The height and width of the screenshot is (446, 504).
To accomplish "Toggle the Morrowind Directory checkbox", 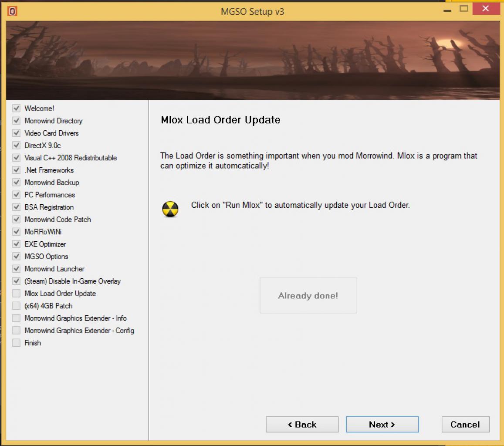I will pos(17,121).
